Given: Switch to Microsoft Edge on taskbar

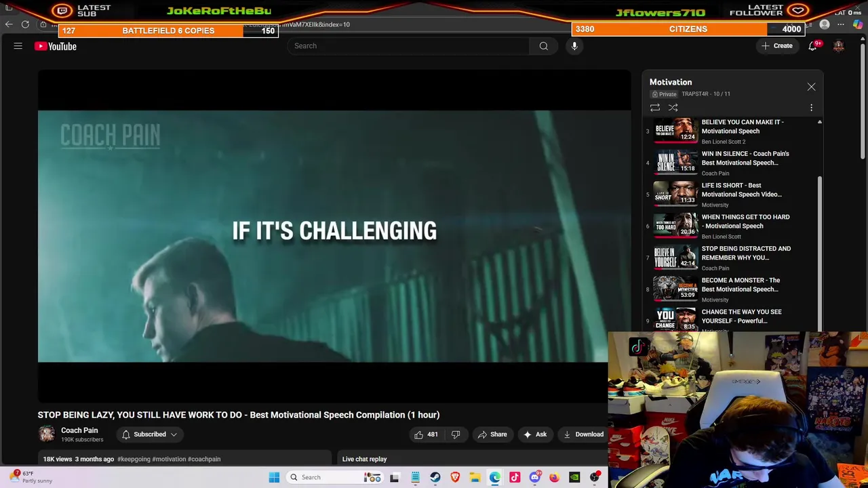Looking at the screenshot, I should 495,477.
